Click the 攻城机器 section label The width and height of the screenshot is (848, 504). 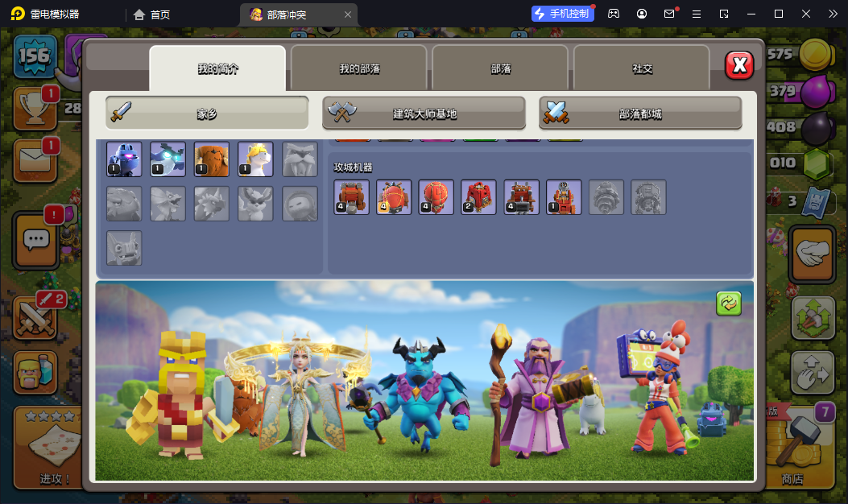[354, 167]
